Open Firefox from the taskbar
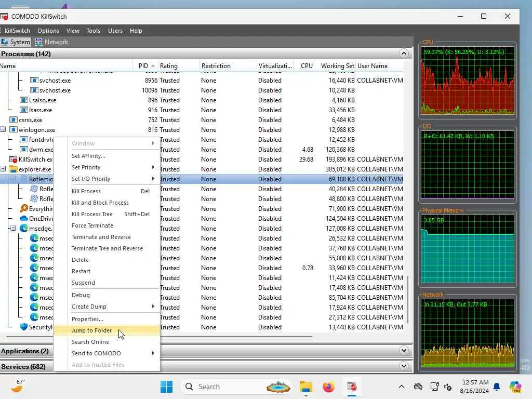 pos(328,387)
